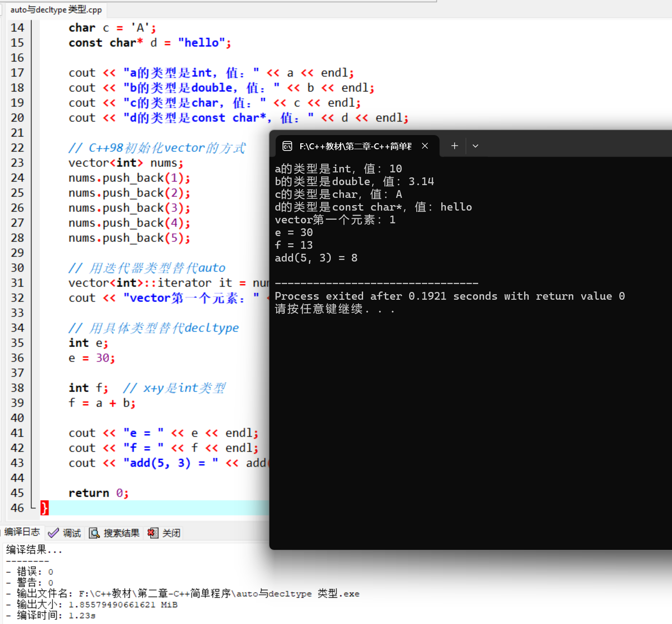Click the line 'int e;'

pos(89,343)
